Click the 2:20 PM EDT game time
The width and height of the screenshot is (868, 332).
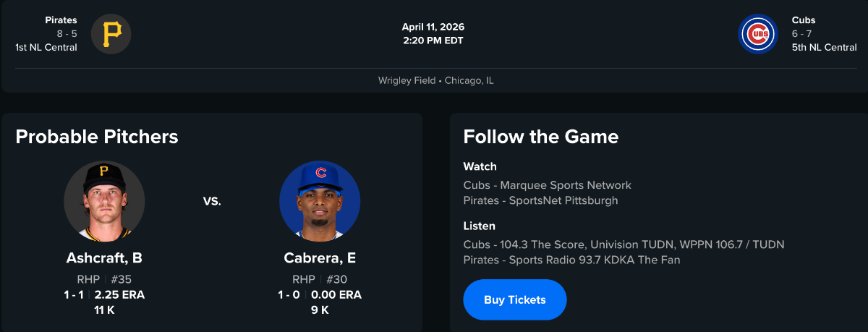coord(433,41)
